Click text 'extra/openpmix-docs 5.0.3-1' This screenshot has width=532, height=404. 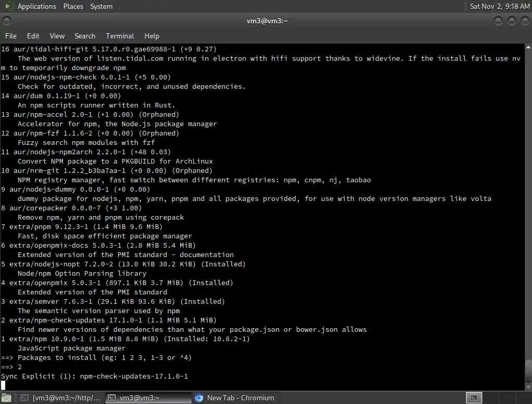click(x=65, y=245)
